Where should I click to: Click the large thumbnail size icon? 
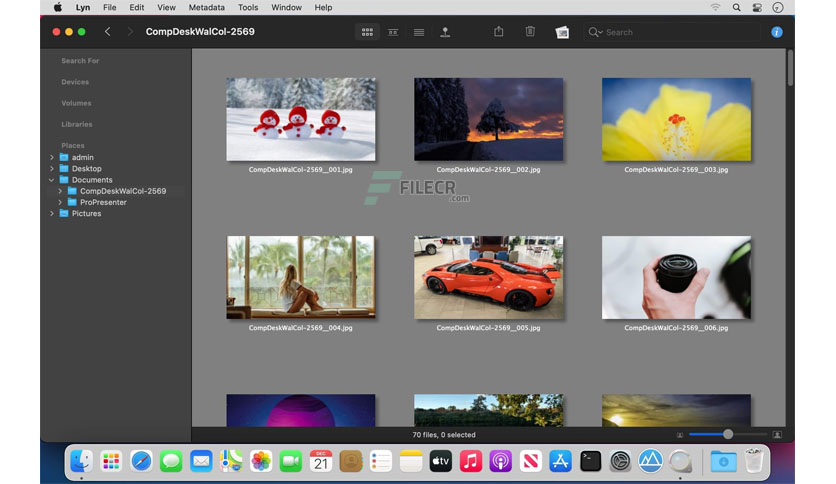tap(777, 435)
